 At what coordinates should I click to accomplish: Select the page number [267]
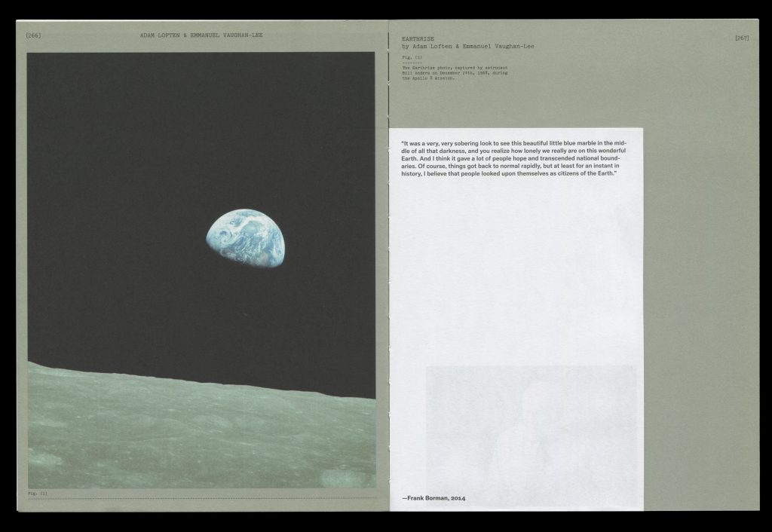pos(742,38)
